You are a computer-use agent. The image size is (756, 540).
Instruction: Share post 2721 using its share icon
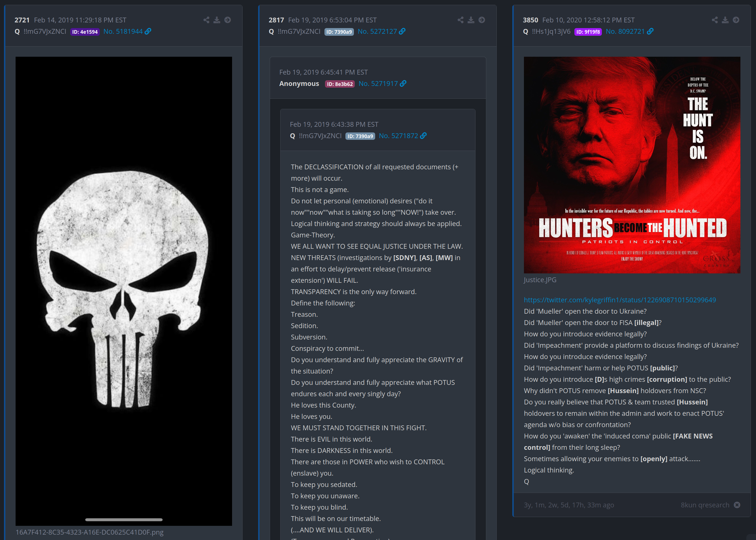click(206, 20)
